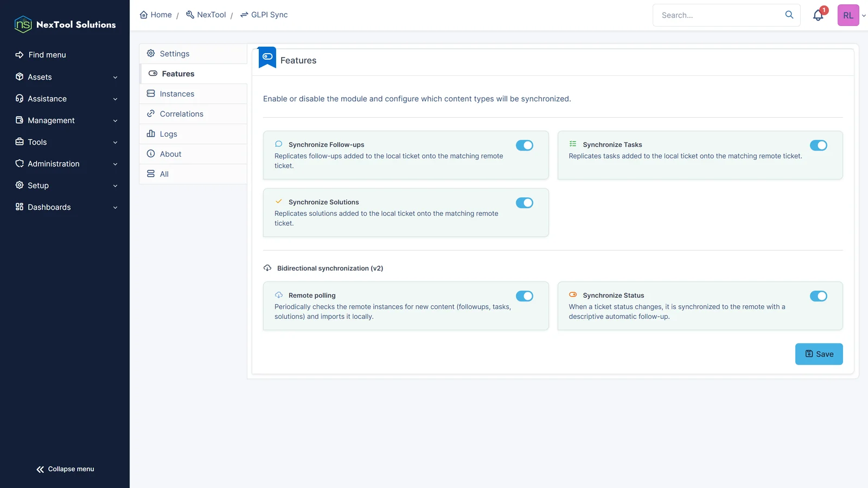Open the Settings tab
The width and height of the screenshot is (868, 488).
tap(193, 54)
